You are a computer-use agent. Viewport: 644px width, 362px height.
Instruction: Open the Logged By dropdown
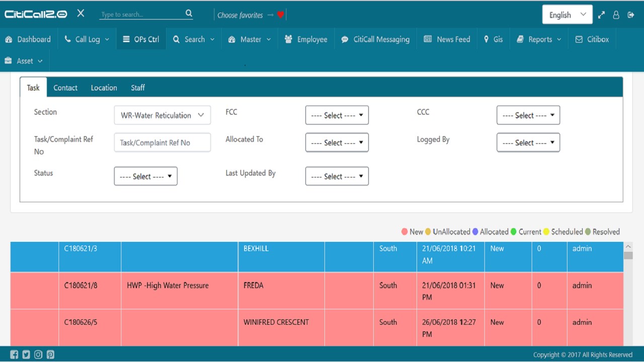pyautogui.click(x=528, y=142)
